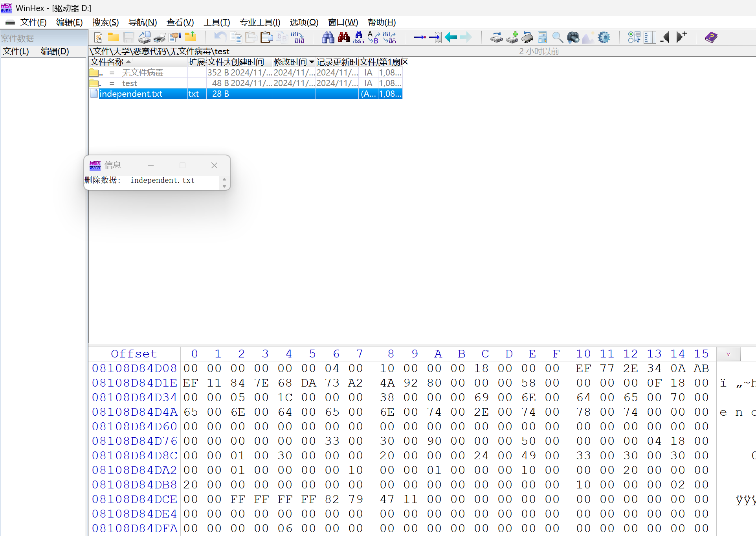Click the radio-buttons-and-cursor icon
The width and height of the screenshot is (756, 536).
click(634, 38)
